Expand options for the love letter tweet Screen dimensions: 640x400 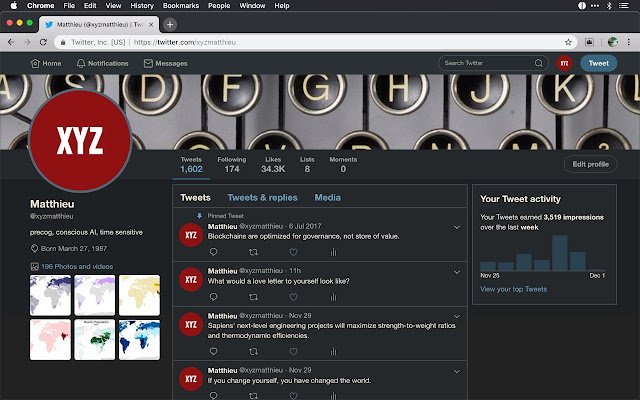tap(457, 272)
